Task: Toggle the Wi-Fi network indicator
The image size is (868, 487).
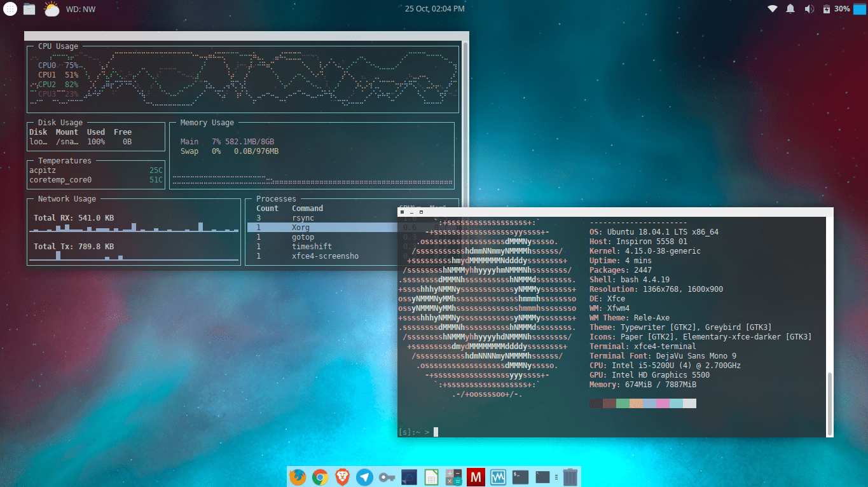Action: click(x=771, y=8)
